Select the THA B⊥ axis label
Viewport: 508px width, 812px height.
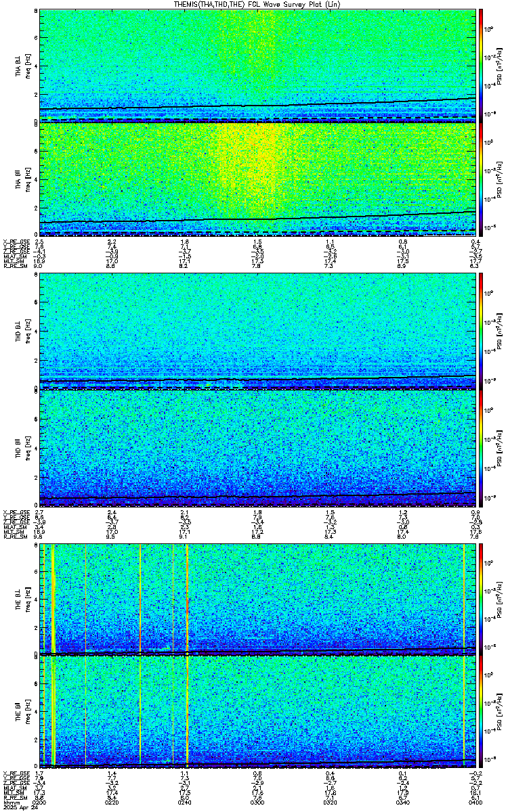coord(18,65)
